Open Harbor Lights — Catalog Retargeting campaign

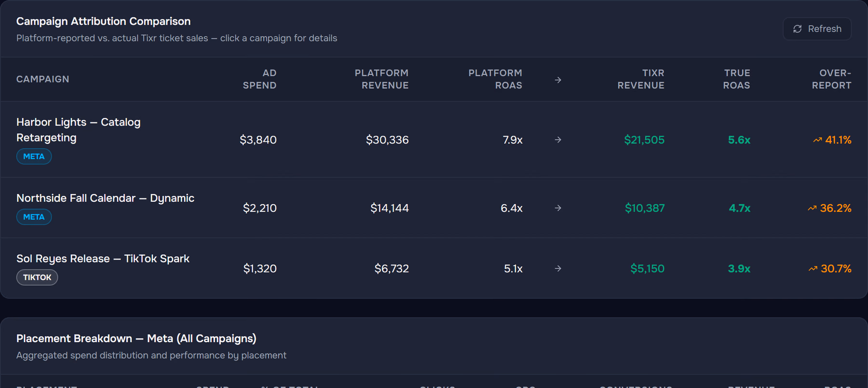pyautogui.click(x=434, y=139)
